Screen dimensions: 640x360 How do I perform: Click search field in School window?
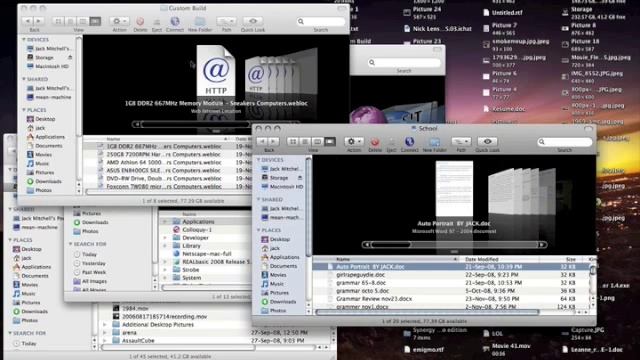tap(565, 142)
